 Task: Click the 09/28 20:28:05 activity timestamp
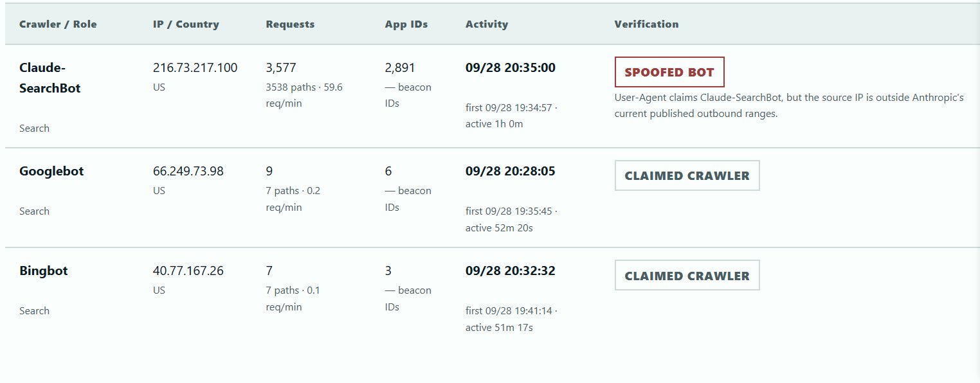tap(511, 171)
